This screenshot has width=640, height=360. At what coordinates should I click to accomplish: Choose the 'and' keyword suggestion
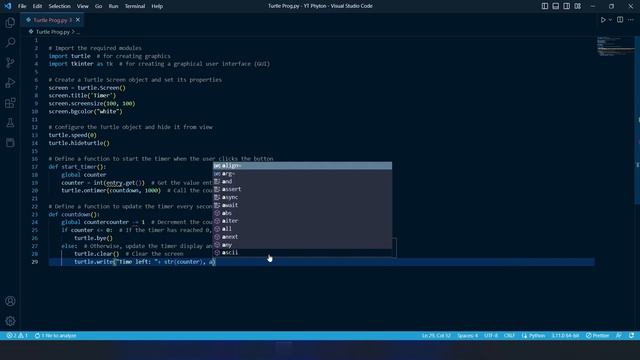coord(302,182)
